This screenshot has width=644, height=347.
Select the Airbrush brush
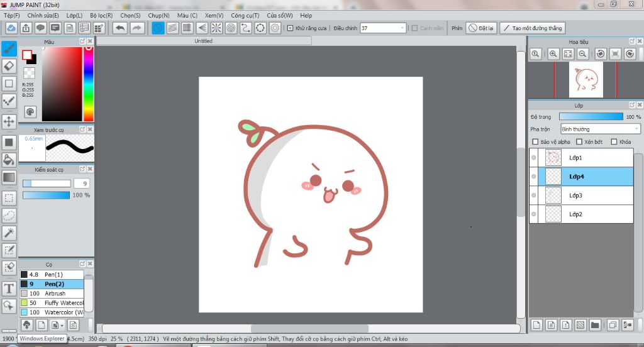[52, 294]
